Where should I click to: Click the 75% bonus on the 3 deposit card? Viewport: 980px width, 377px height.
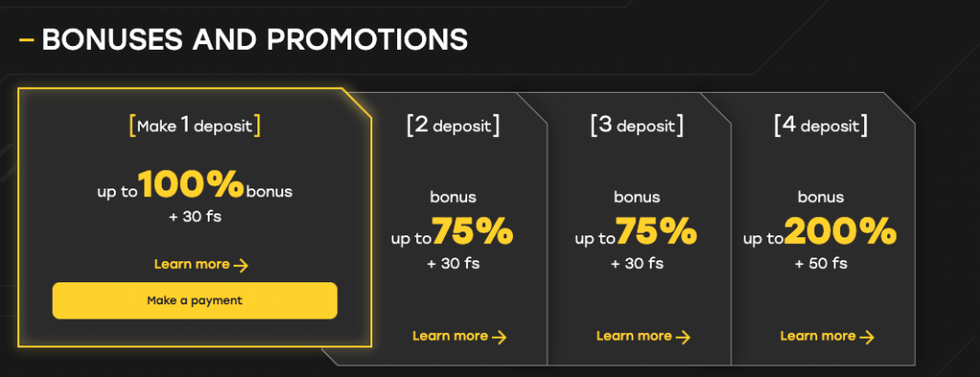[657, 232]
